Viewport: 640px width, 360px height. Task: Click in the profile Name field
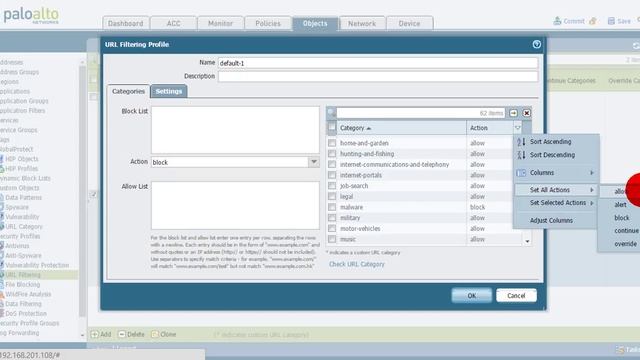click(378, 63)
